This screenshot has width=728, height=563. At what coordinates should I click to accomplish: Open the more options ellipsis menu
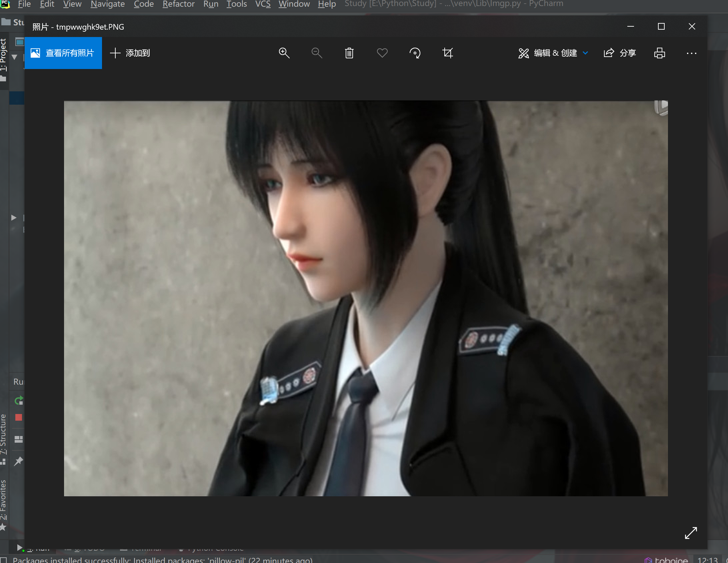[692, 53]
